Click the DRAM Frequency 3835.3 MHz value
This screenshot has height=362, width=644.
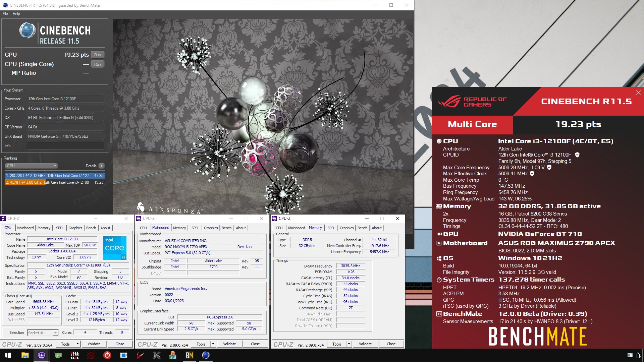pos(351,266)
